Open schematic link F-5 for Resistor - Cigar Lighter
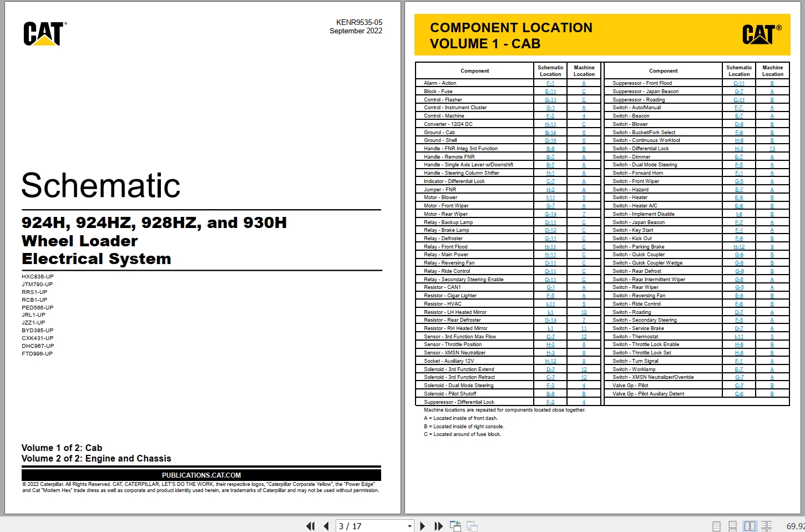This screenshot has height=532, width=805. point(550,296)
